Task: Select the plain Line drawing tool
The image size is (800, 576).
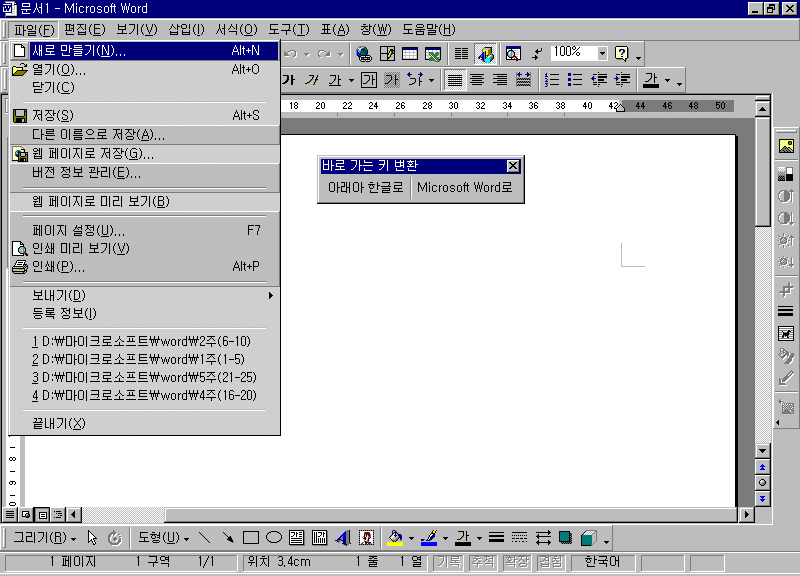Action: [x=205, y=538]
